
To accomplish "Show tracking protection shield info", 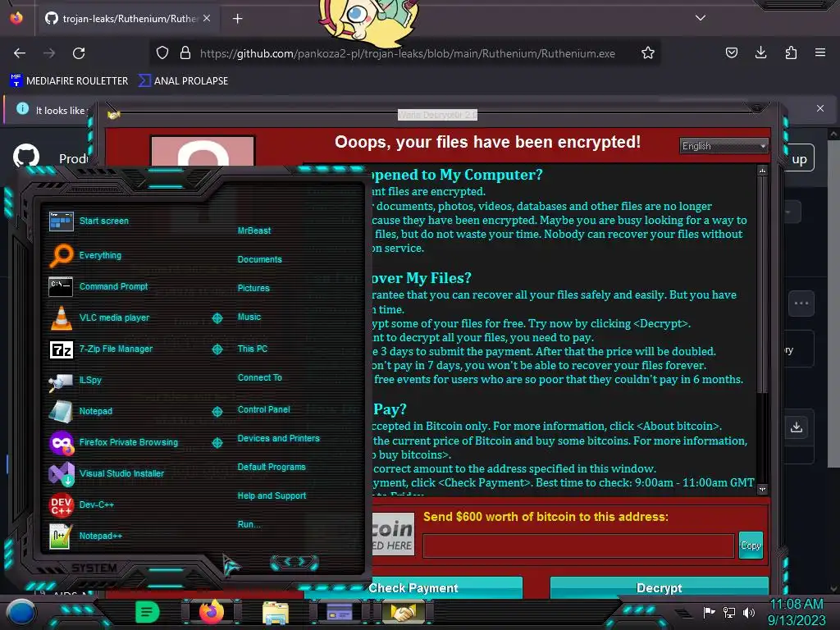I will pos(162,53).
